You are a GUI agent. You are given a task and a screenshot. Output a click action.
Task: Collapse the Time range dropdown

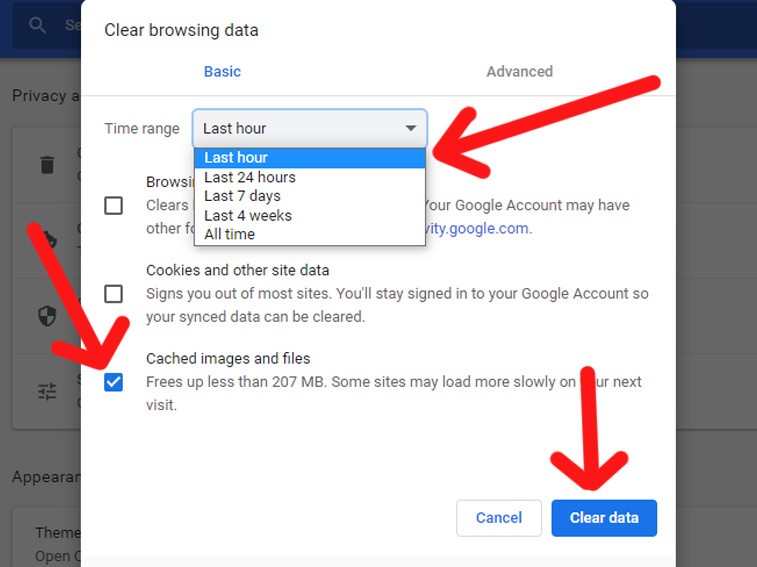(310, 128)
